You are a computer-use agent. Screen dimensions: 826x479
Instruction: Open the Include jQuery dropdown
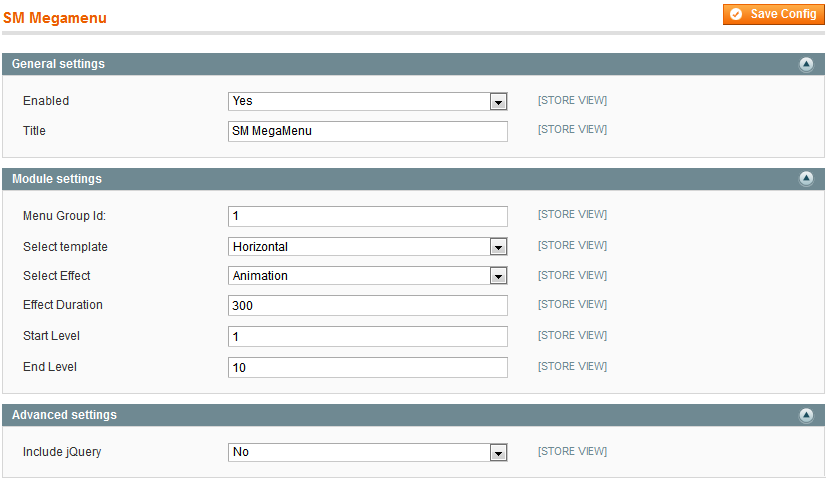coord(368,452)
